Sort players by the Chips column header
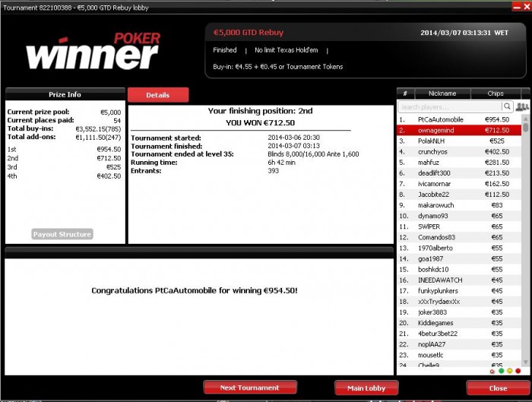 tap(496, 93)
